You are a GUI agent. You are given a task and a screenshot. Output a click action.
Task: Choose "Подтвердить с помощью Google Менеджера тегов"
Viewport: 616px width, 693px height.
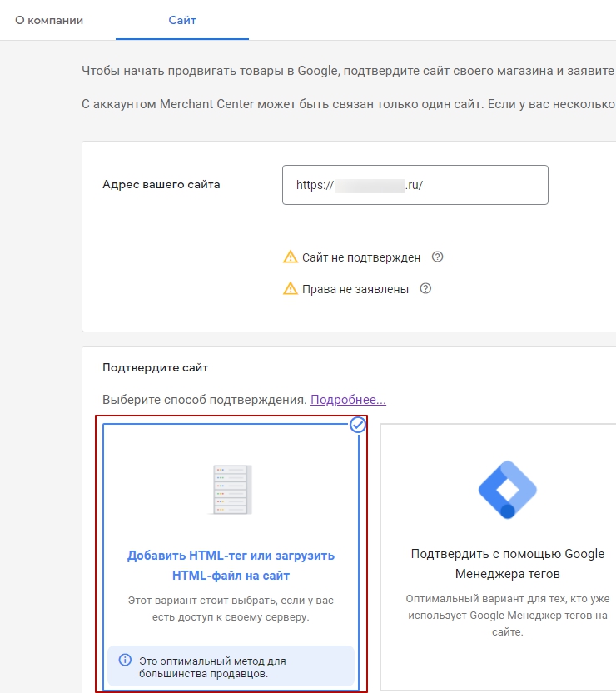click(507, 564)
